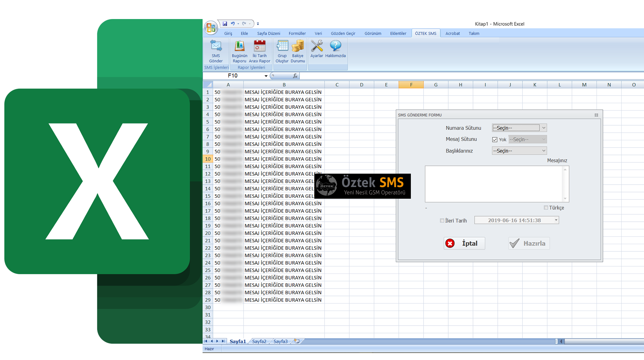
Task: Click the SMS Gönder ribbon icon
Action: (216, 51)
